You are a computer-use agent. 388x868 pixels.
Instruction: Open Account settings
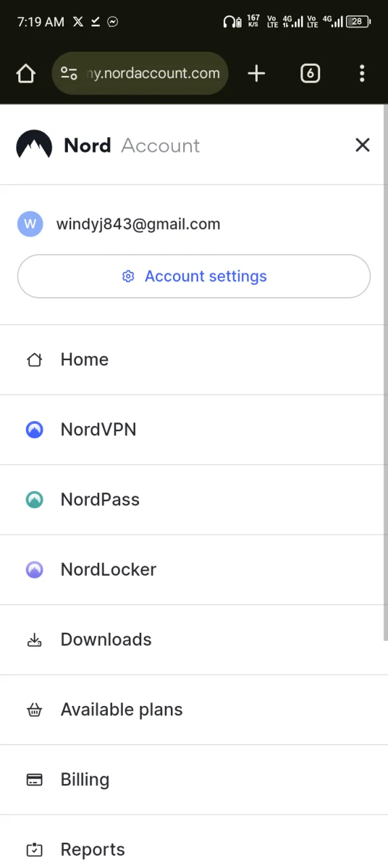click(x=194, y=276)
